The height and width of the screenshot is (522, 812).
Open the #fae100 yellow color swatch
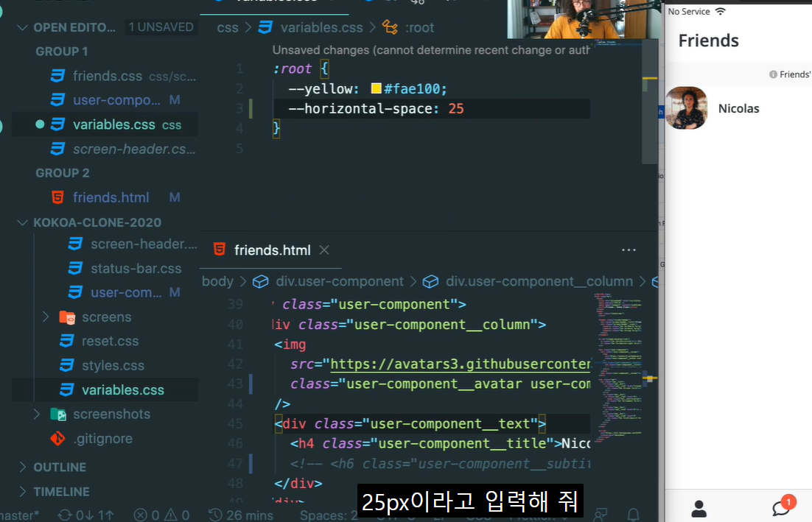377,88
